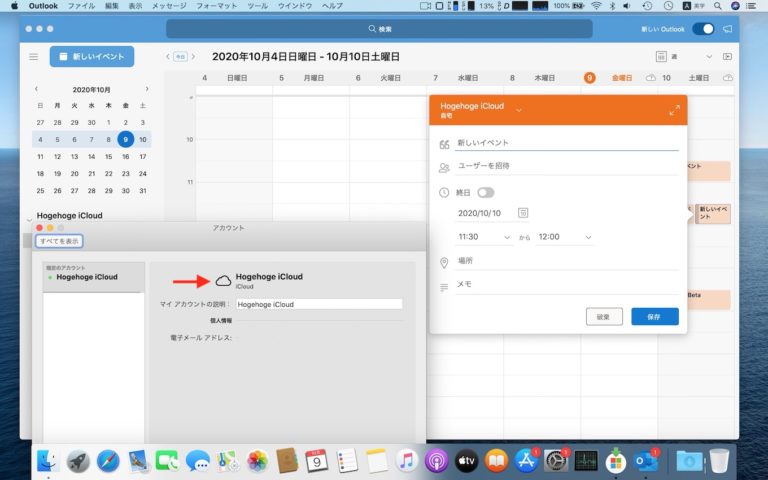Open the Trash from the Dock
This screenshot has height=480, width=768.
pos(719,461)
